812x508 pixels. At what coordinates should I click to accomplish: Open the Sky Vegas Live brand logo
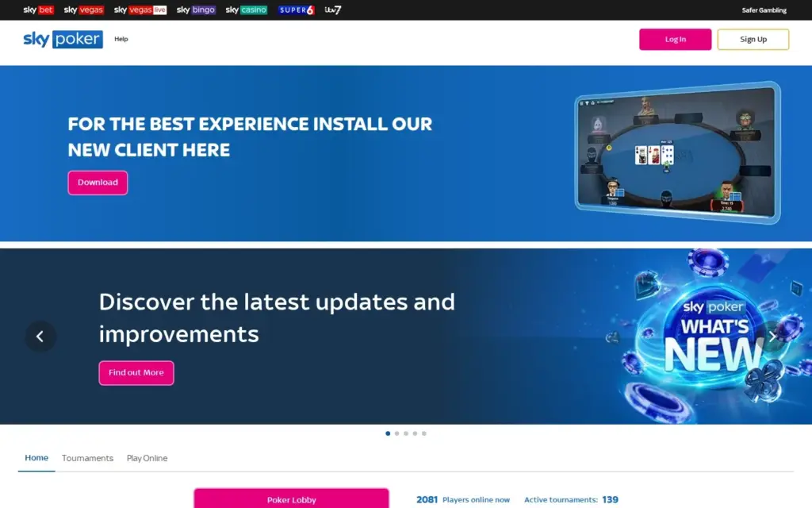tap(140, 10)
